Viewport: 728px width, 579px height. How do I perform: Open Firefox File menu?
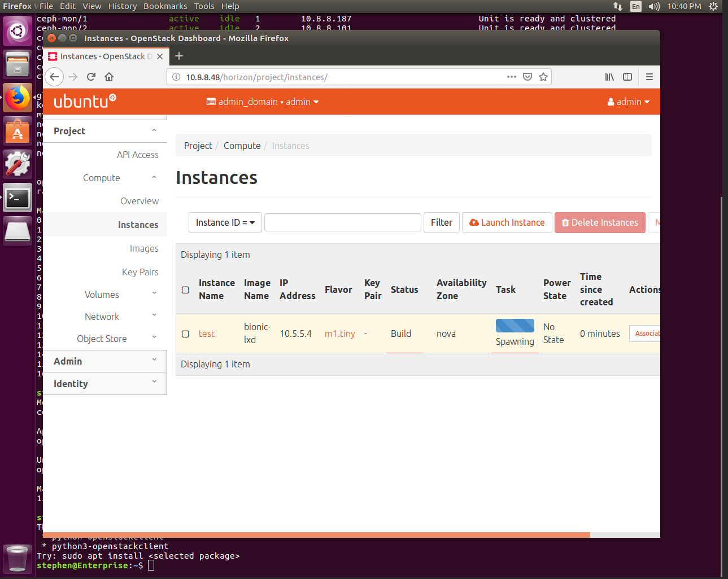46,6
